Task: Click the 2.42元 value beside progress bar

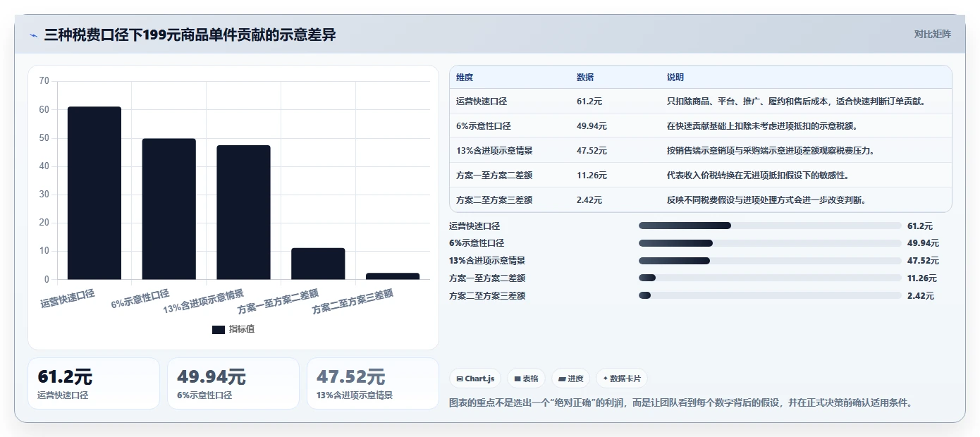Action: pos(920,296)
